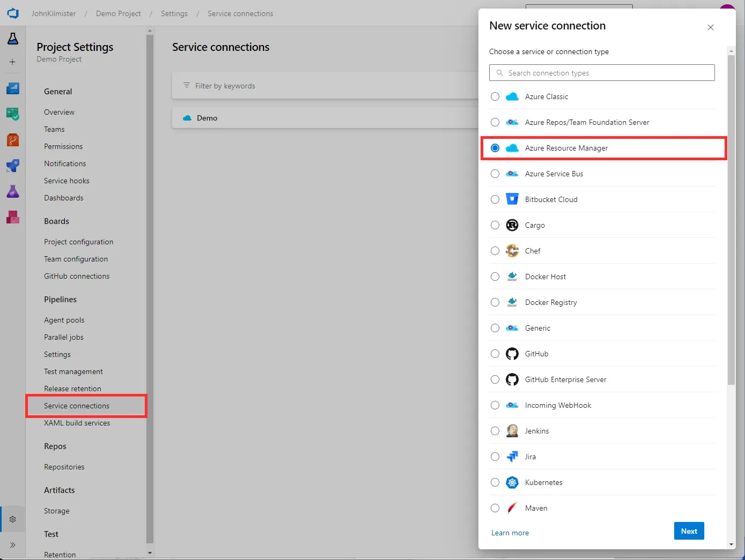
Task: Focus the Search connection types field
Action: click(x=602, y=73)
